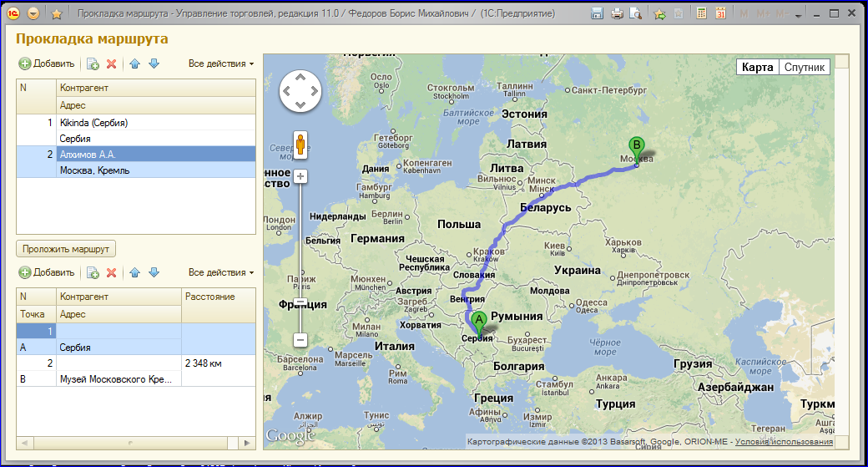Pan map left with navigation control

pyautogui.click(x=287, y=91)
